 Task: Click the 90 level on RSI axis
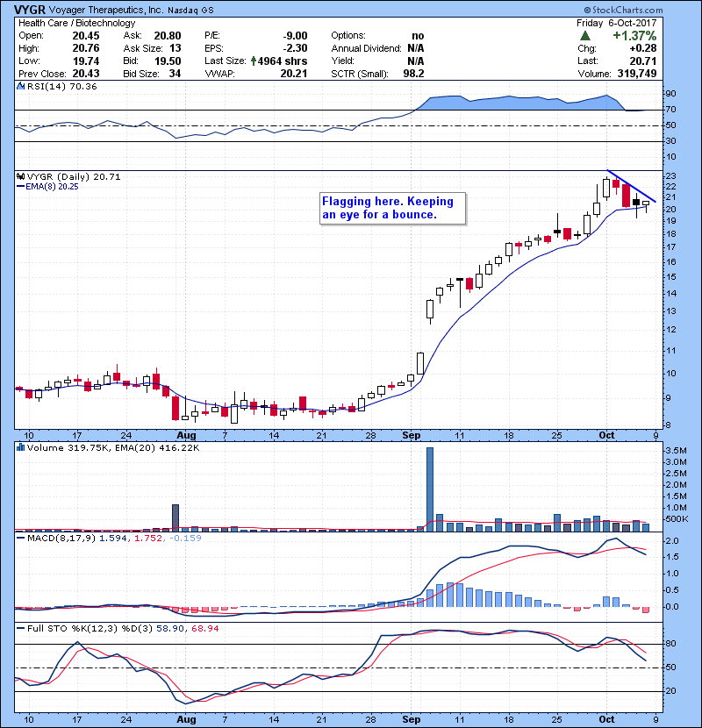670,94
